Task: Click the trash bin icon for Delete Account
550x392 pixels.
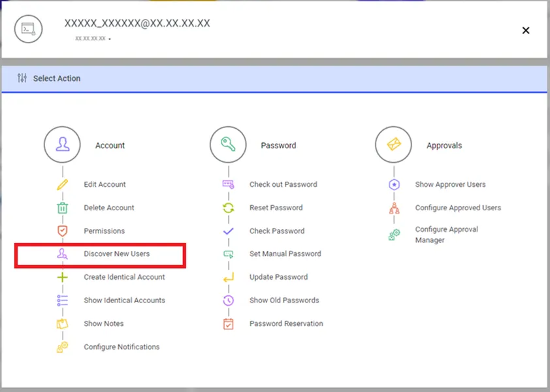Action: [63, 208]
